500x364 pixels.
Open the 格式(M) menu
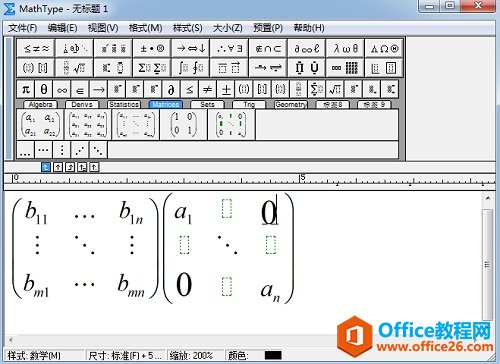146,28
